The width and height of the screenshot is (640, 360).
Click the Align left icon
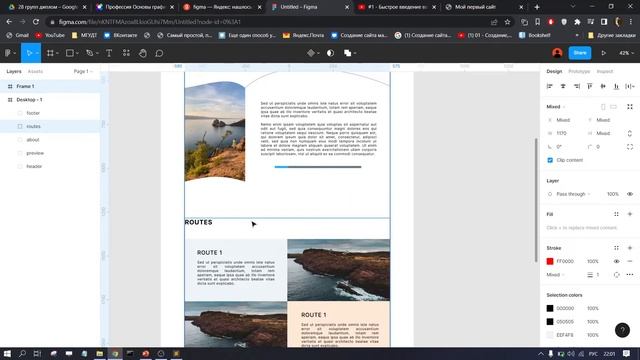coord(550,86)
